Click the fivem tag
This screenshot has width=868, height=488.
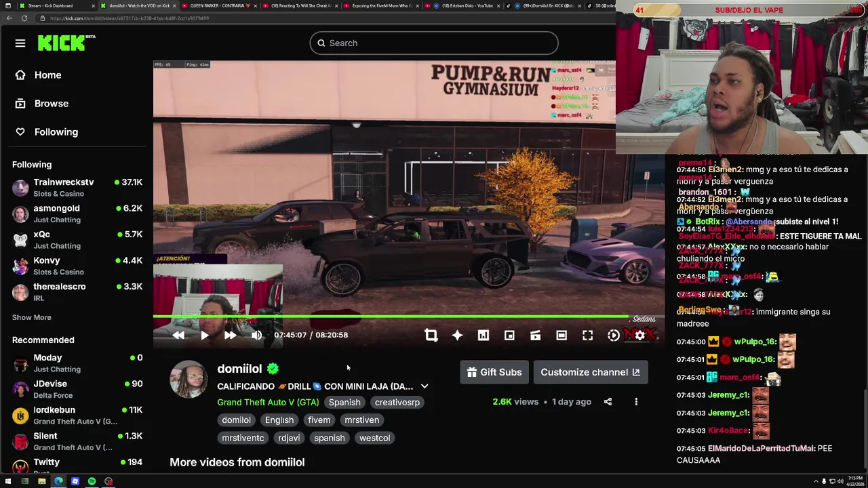click(319, 420)
